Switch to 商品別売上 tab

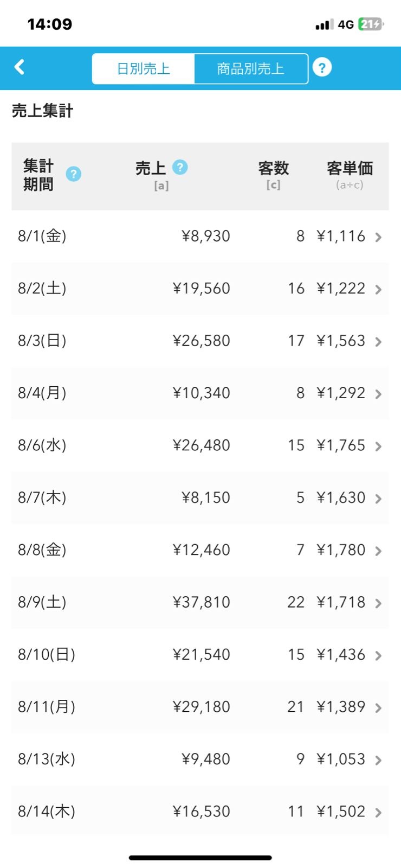pyautogui.click(x=250, y=69)
